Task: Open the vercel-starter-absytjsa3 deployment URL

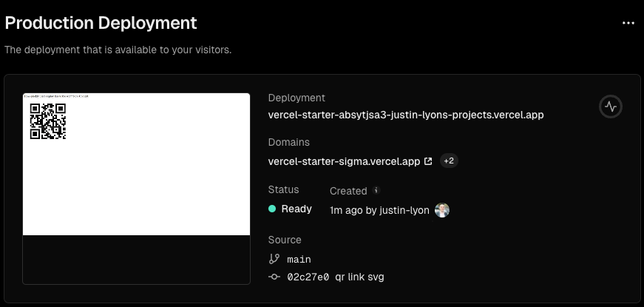Action: [406, 115]
